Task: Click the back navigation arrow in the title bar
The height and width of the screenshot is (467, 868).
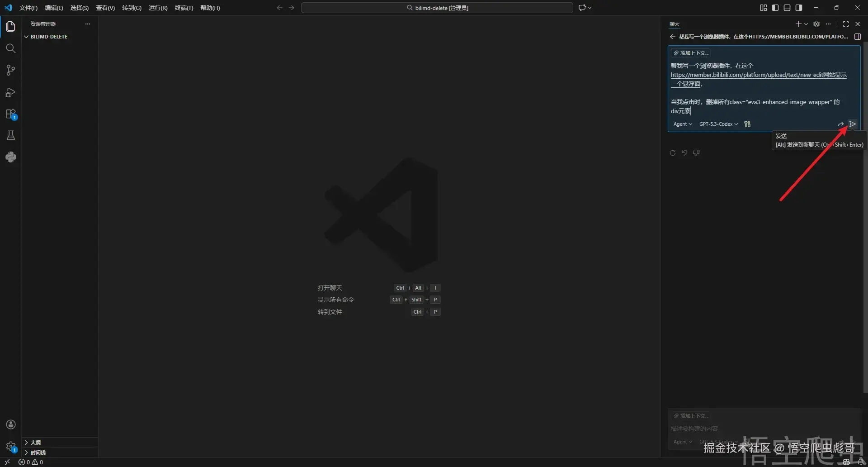Action: pyautogui.click(x=280, y=8)
